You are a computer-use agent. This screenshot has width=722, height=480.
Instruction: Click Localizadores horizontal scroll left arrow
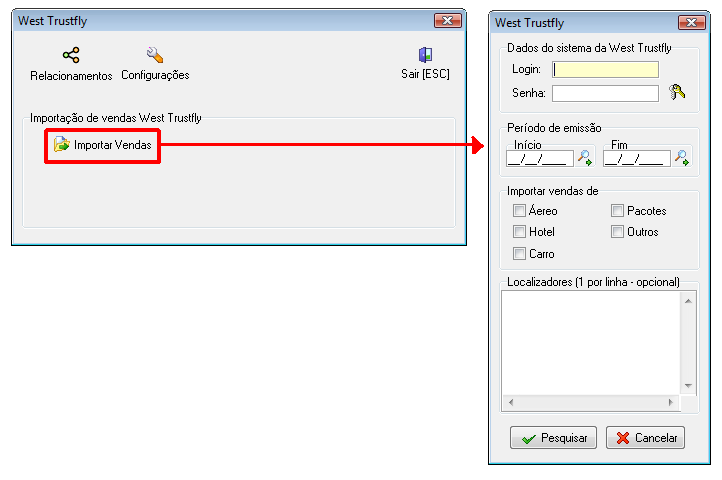[511, 402]
